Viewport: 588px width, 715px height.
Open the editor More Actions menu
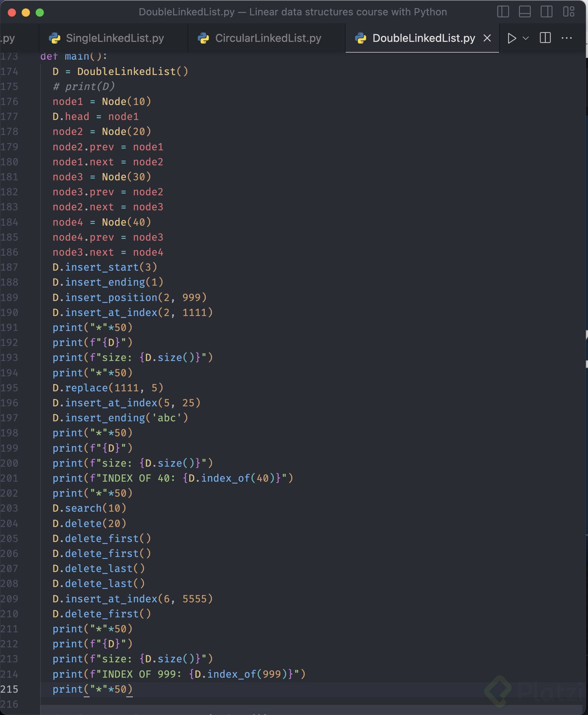coord(567,38)
